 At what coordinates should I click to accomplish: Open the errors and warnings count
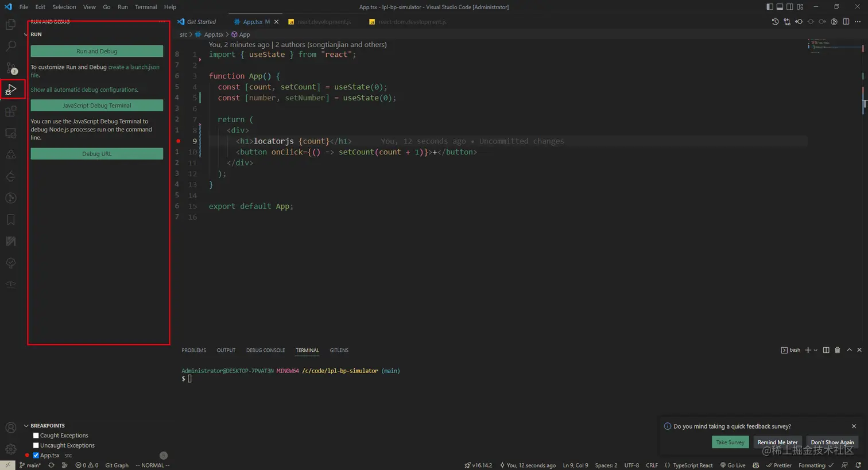(87, 465)
